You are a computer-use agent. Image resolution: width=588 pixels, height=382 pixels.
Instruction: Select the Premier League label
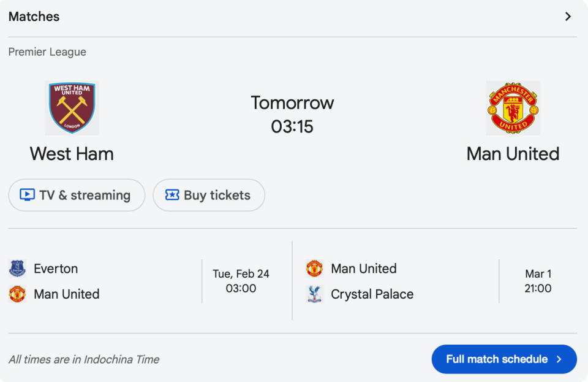tap(47, 52)
